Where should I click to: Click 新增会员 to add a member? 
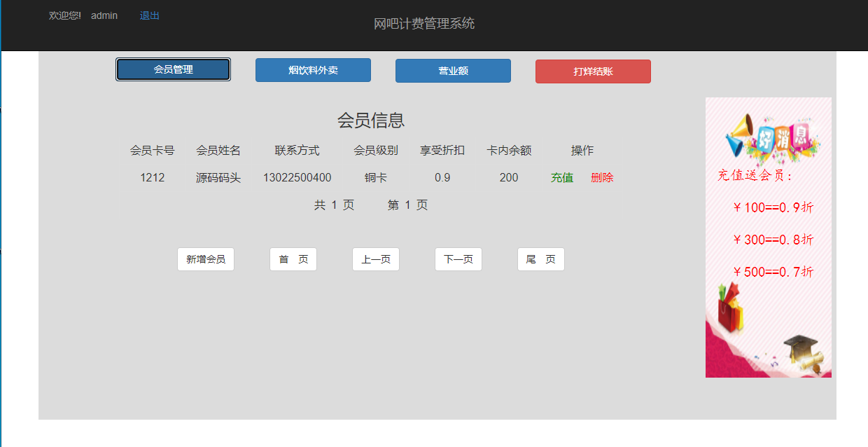tap(206, 259)
